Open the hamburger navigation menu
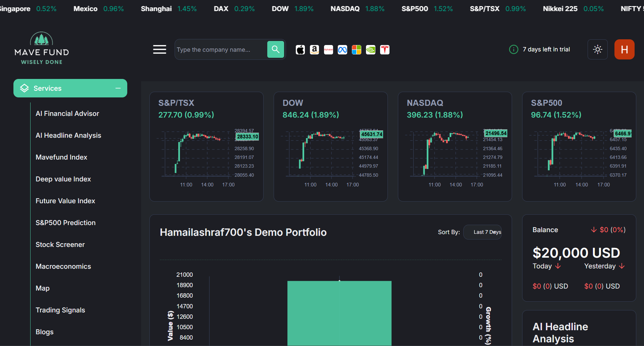The height and width of the screenshot is (346, 644). 159,49
